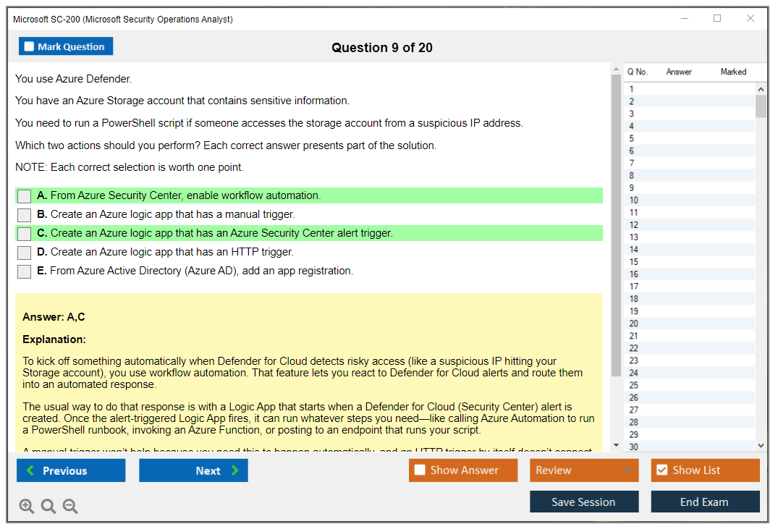
Task: Check the Mark Question checkbox
Action: [x=30, y=46]
